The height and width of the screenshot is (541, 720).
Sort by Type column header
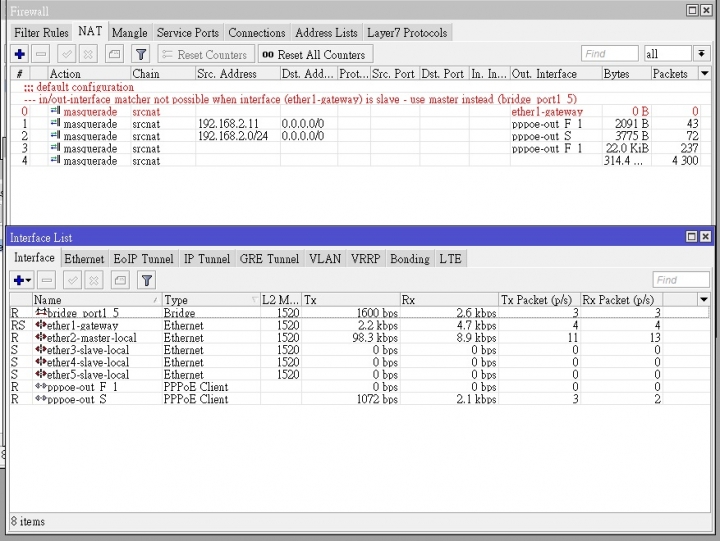coord(211,300)
